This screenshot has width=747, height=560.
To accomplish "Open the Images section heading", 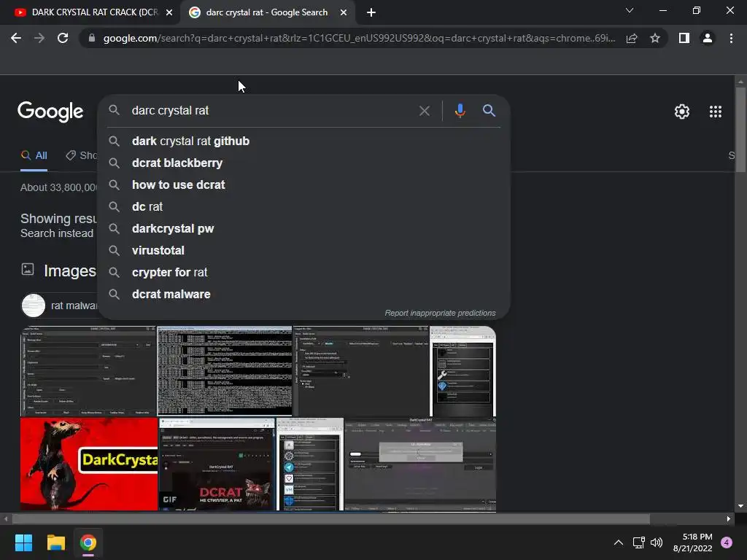I will (x=69, y=271).
